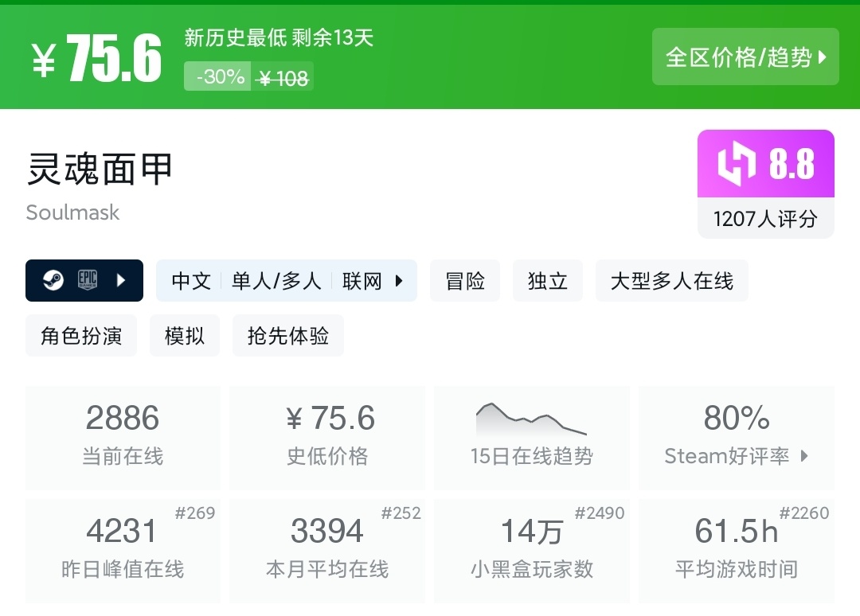Choose the 模拟 tag

point(185,336)
